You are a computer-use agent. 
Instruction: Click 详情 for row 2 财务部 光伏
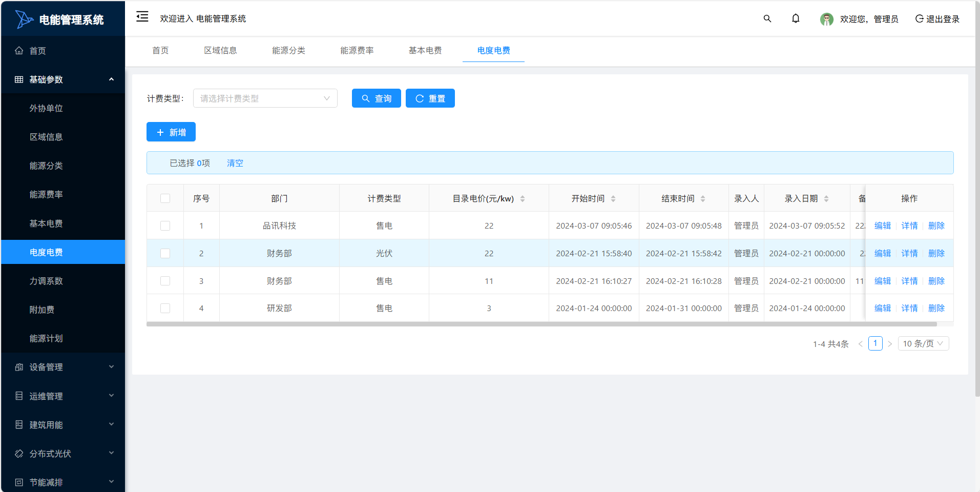coord(910,253)
